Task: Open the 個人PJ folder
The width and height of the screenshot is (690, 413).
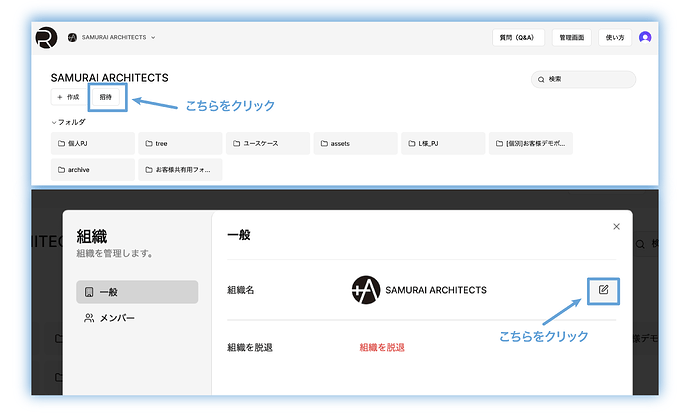Action: (92, 143)
